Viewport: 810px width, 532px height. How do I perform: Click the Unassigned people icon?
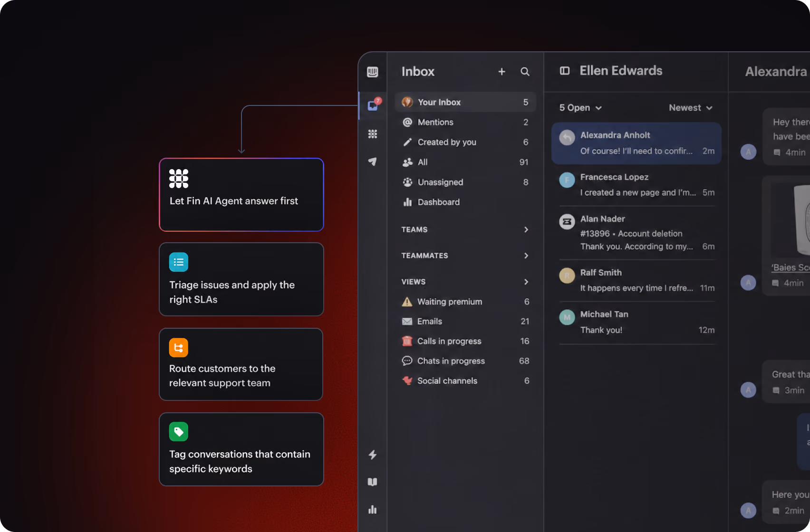point(407,182)
